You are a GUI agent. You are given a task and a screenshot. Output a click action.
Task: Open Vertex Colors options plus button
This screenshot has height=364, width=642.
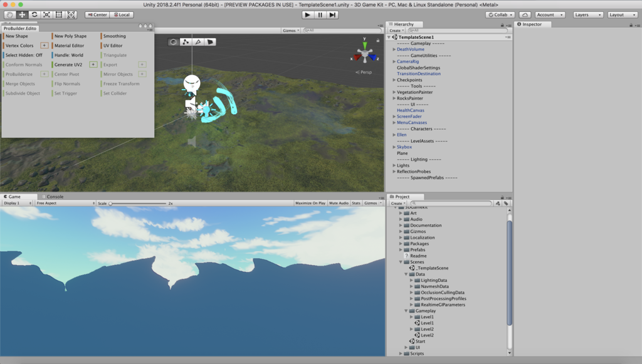[x=45, y=45]
